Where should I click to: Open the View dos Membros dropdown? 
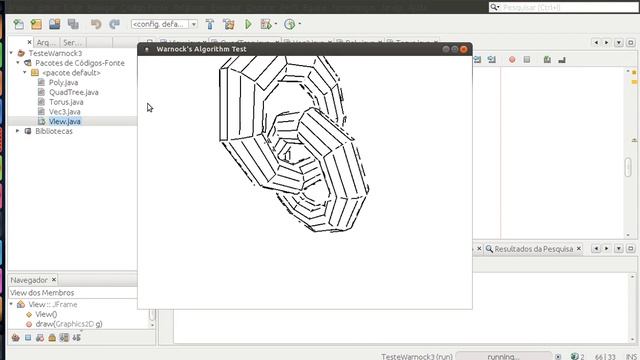[x=73, y=293]
